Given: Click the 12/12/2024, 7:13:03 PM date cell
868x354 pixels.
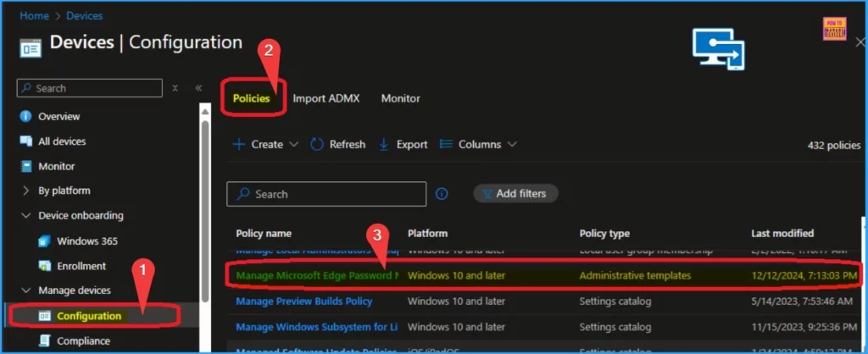Looking at the screenshot, I should click(804, 275).
